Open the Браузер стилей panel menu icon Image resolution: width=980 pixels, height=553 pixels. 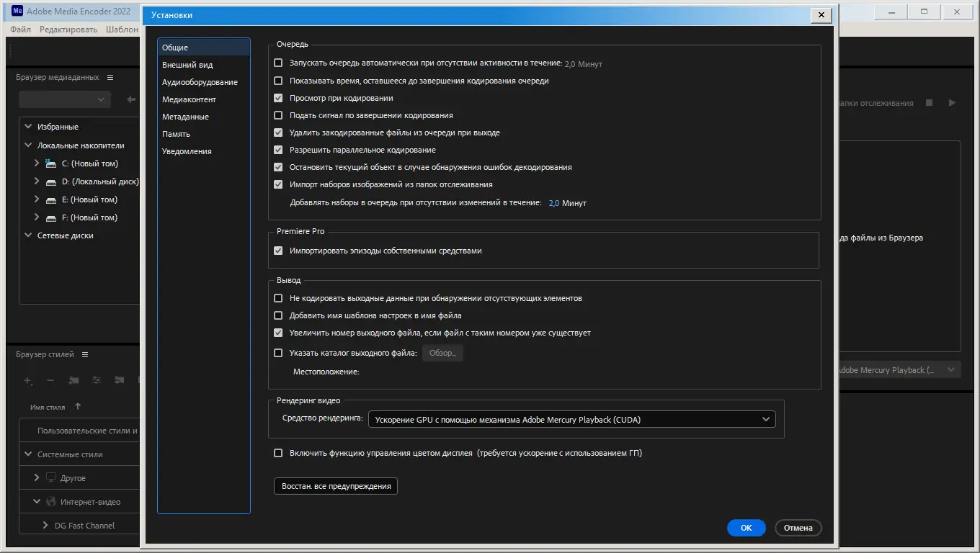(85, 354)
